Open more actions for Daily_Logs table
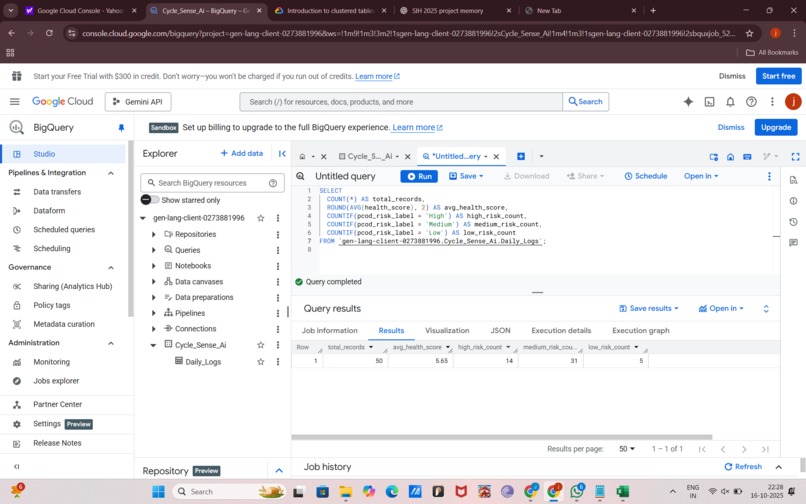The height and width of the screenshot is (504, 806). pos(278,362)
